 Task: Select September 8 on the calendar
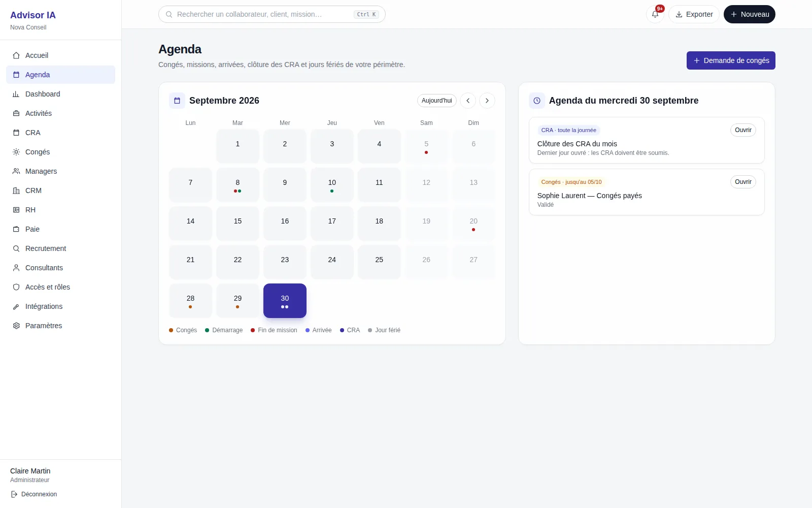pyautogui.click(x=238, y=185)
